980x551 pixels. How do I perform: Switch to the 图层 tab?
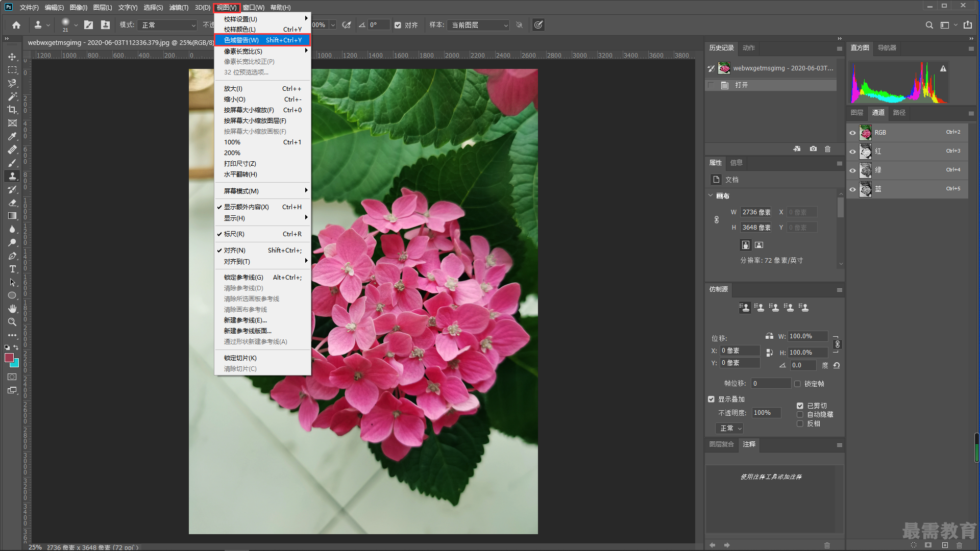click(x=857, y=112)
